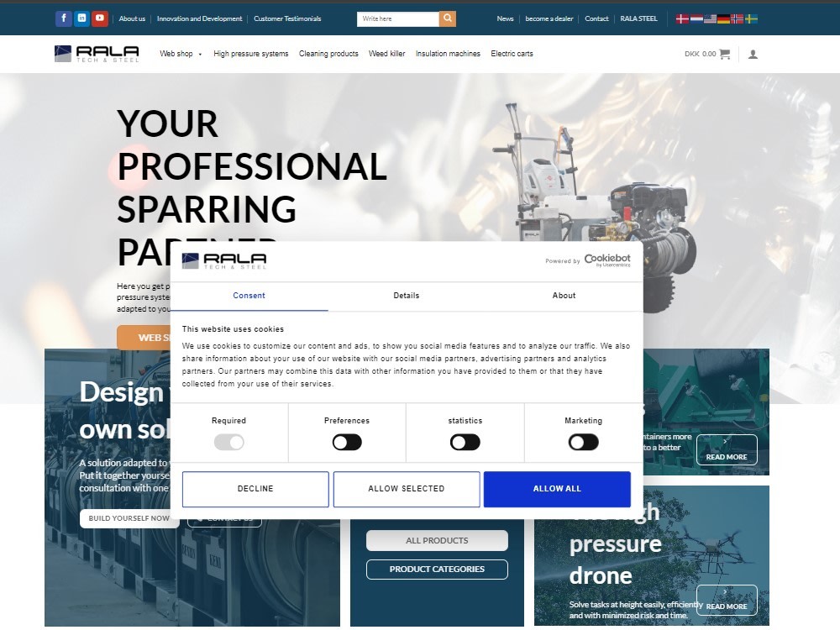Open the Contact link

596,18
